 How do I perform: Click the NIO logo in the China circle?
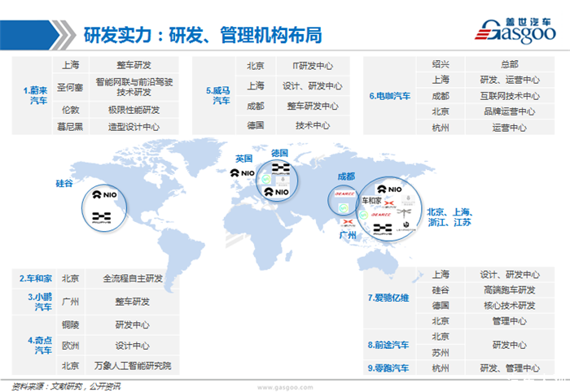389,189
